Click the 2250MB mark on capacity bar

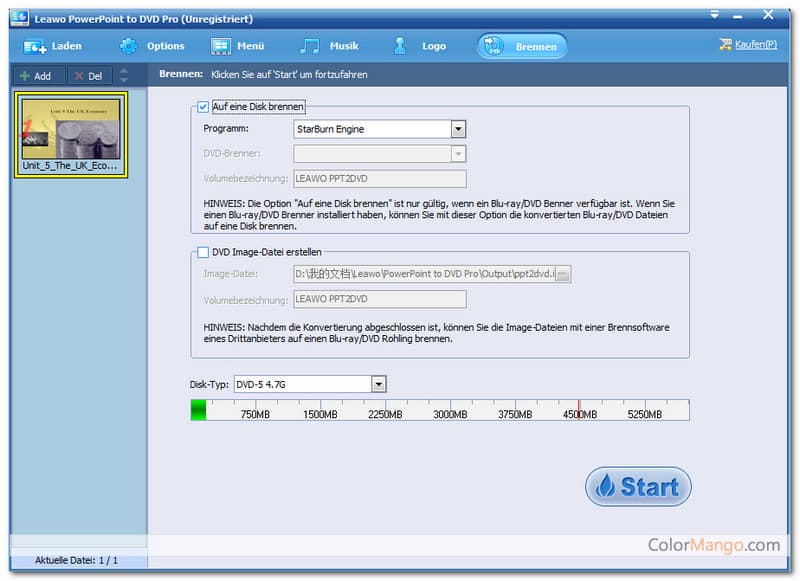pos(385,414)
